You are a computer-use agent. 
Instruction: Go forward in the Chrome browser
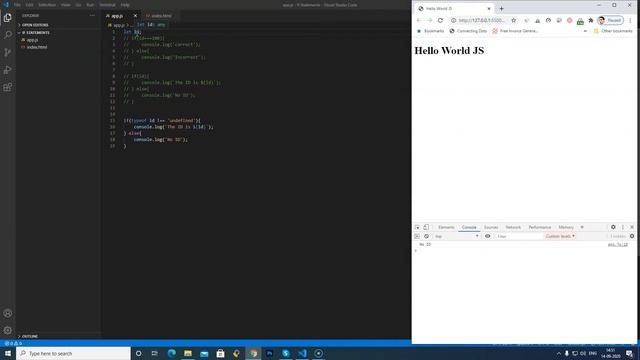(x=429, y=20)
